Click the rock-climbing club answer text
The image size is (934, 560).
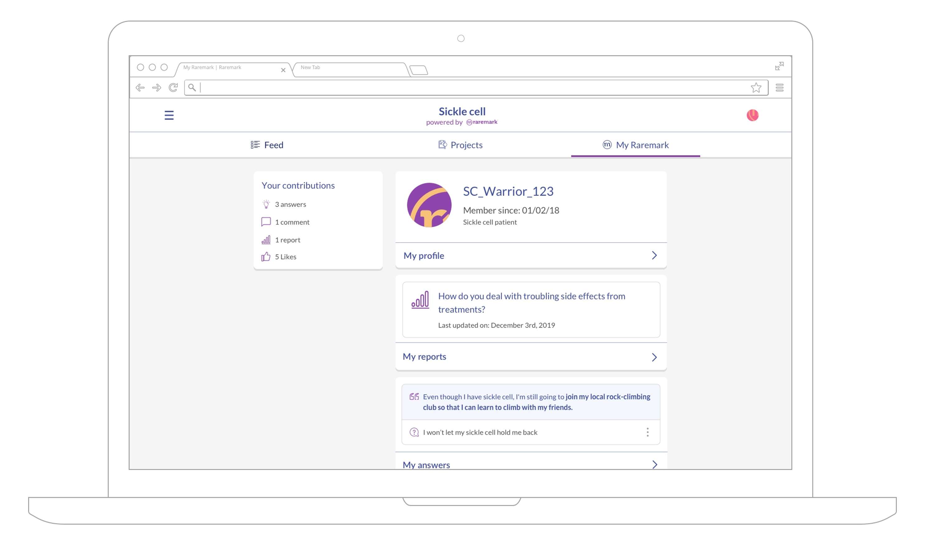click(x=536, y=402)
